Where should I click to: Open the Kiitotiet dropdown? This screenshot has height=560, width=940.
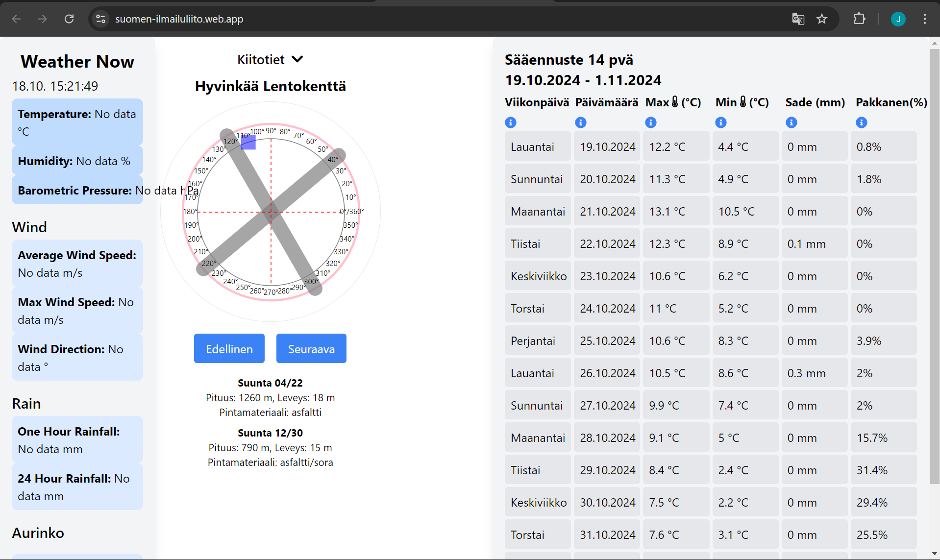[x=270, y=59]
